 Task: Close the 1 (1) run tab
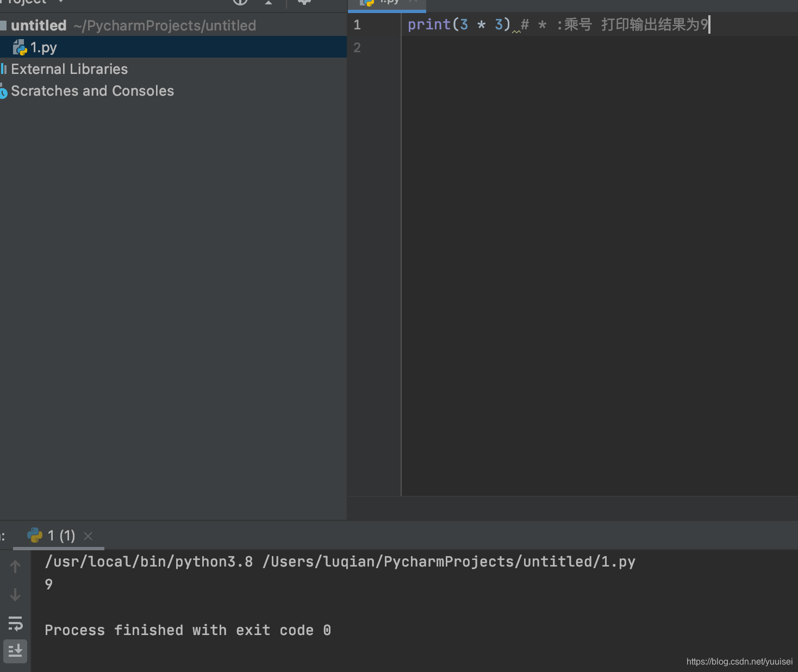[88, 536]
